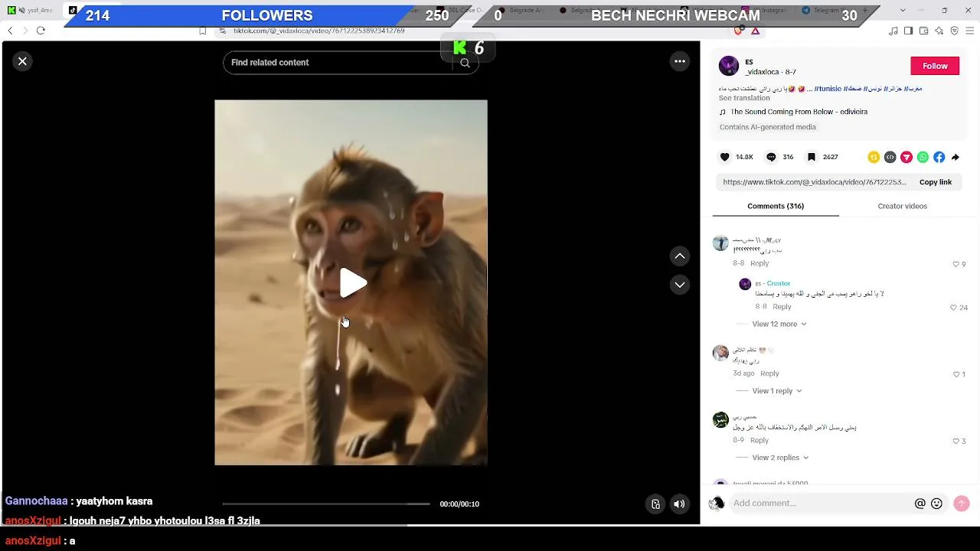The height and width of the screenshot is (551, 980).
Task: Click See translation under the caption
Action: pyautogui.click(x=744, y=98)
